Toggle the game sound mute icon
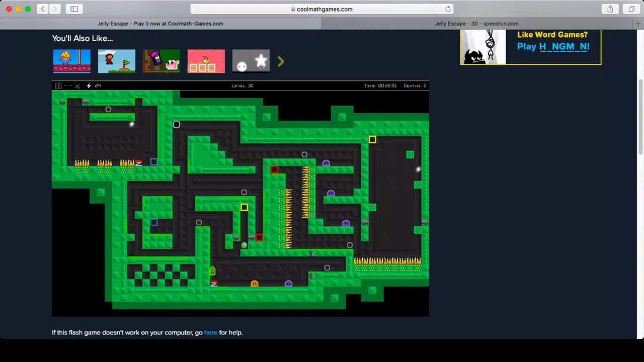This screenshot has width=644, height=362. tap(77, 85)
